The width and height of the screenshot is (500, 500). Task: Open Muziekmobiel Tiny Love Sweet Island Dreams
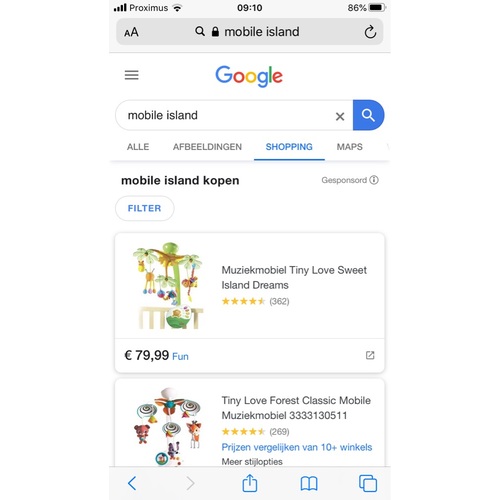[294, 277]
